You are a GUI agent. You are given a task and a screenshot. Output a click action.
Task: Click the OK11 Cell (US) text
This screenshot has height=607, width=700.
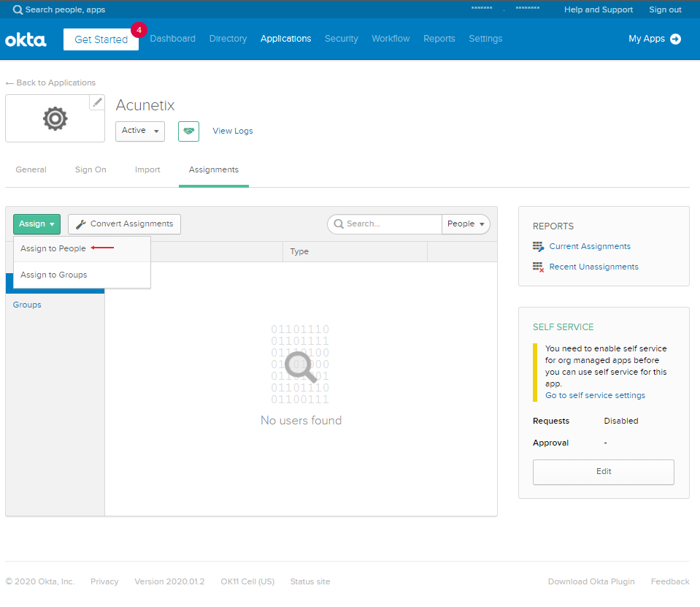click(247, 581)
